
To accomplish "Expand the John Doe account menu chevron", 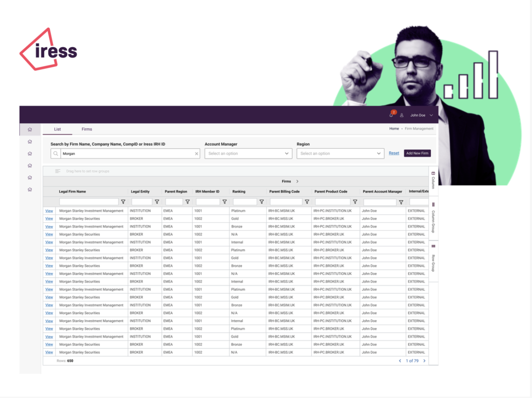I will [431, 115].
